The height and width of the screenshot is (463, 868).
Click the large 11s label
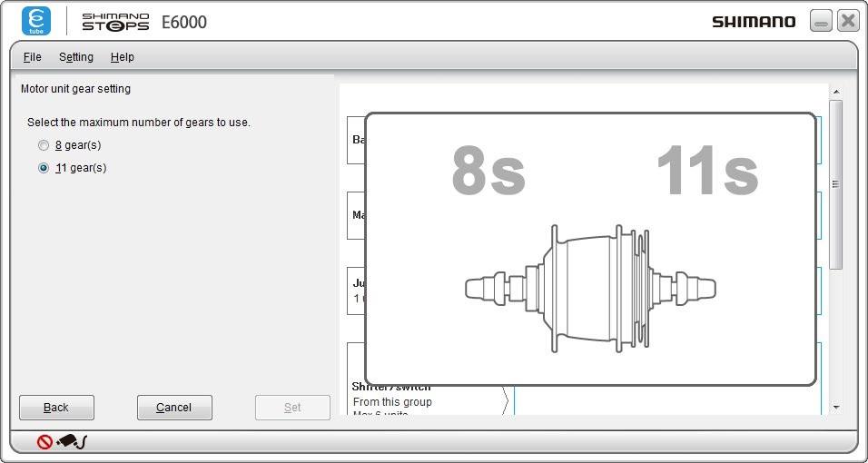[x=707, y=172]
